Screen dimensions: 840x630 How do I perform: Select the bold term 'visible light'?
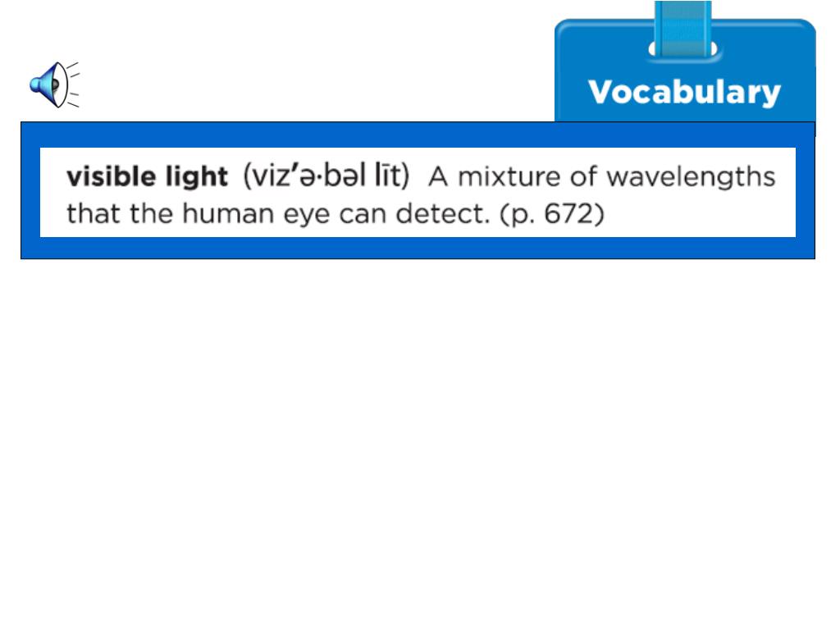click(x=148, y=177)
